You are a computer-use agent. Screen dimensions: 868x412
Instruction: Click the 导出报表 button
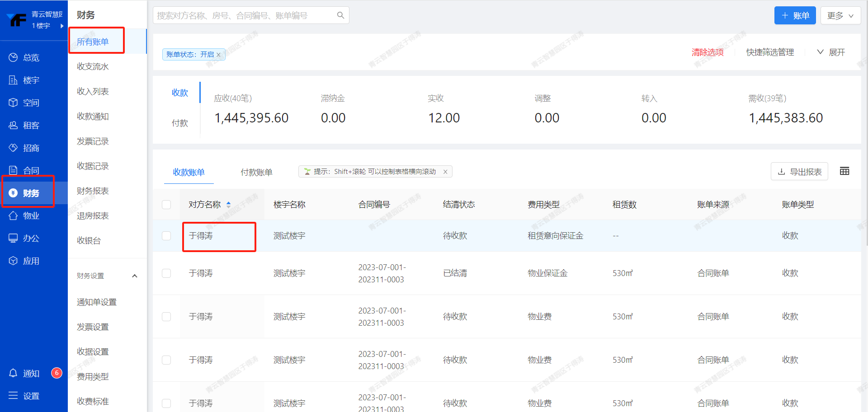799,172
